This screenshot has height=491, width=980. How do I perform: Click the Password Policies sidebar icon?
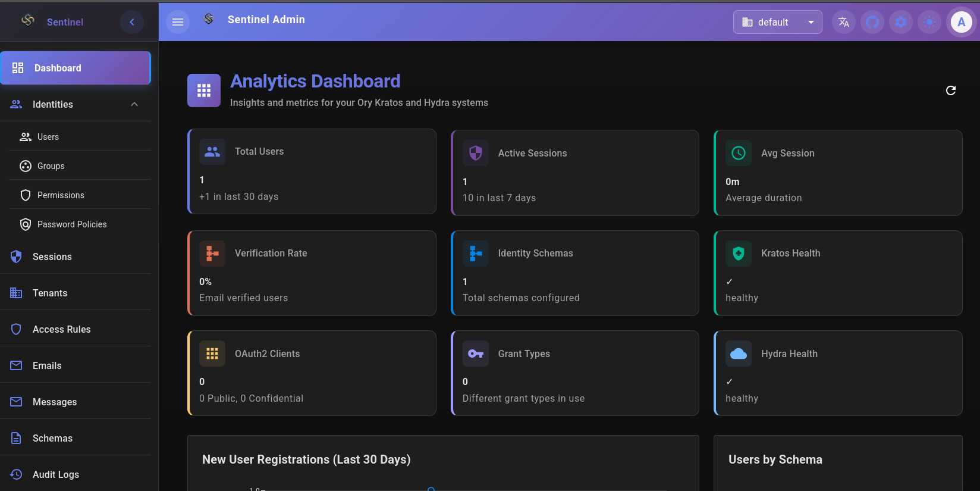coord(26,224)
